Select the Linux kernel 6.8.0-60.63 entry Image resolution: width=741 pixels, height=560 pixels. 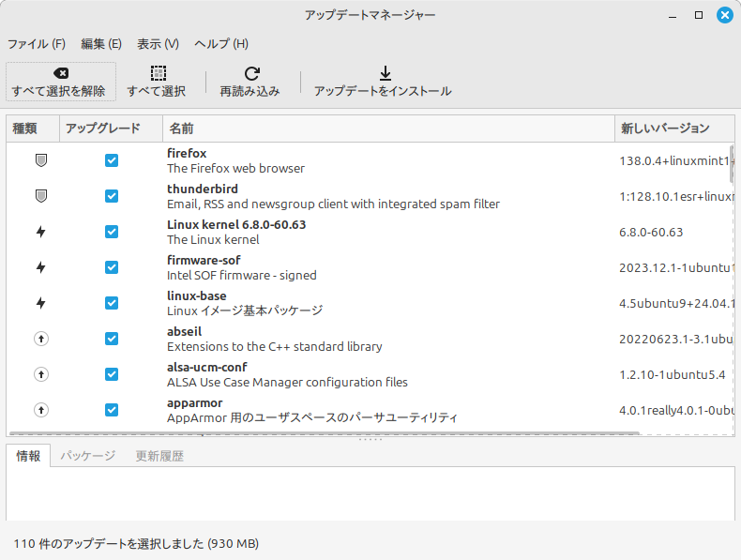tap(236, 224)
